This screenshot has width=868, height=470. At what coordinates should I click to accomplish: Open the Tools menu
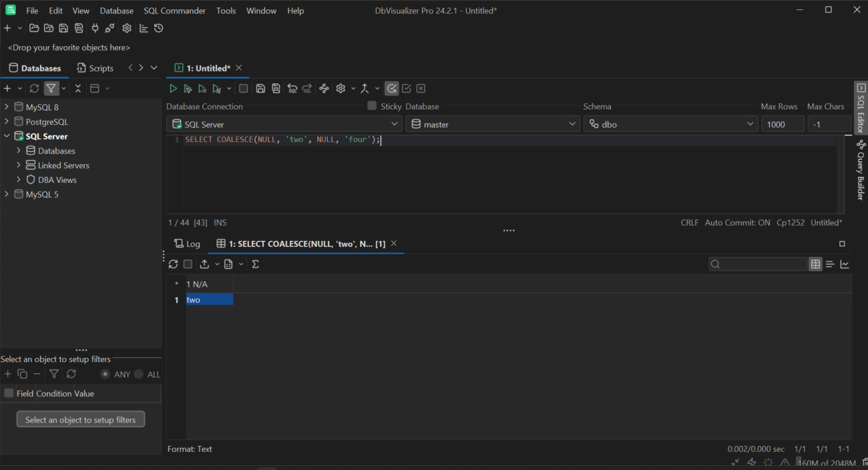pyautogui.click(x=226, y=10)
